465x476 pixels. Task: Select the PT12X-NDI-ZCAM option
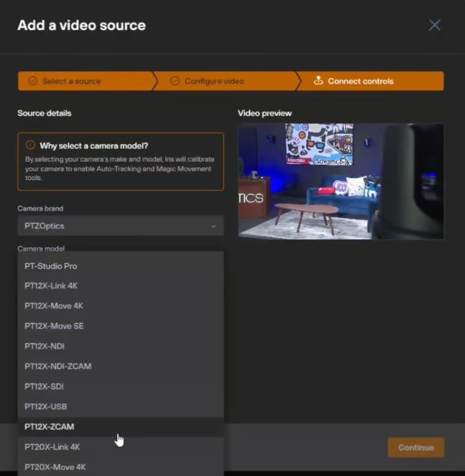coord(58,366)
